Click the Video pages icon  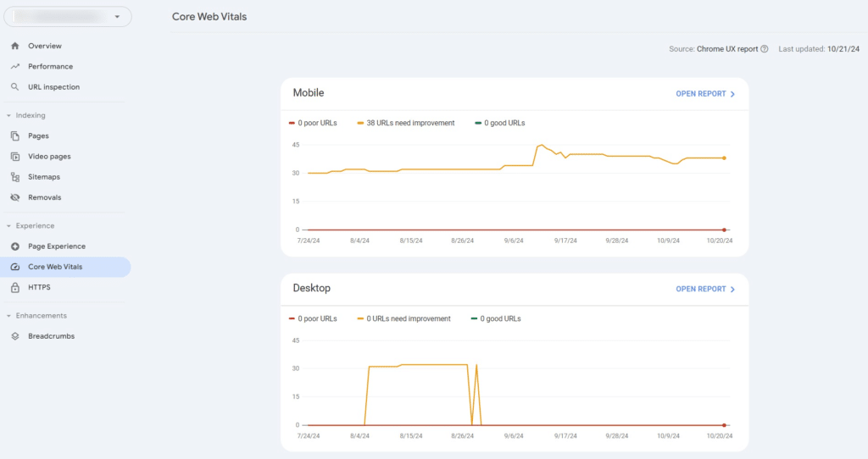point(15,157)
